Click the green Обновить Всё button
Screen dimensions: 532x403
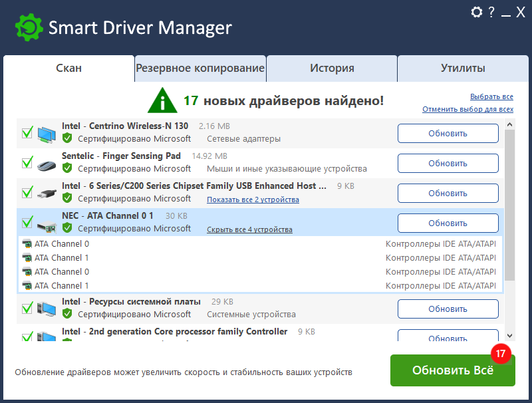(x=453, y=370)
